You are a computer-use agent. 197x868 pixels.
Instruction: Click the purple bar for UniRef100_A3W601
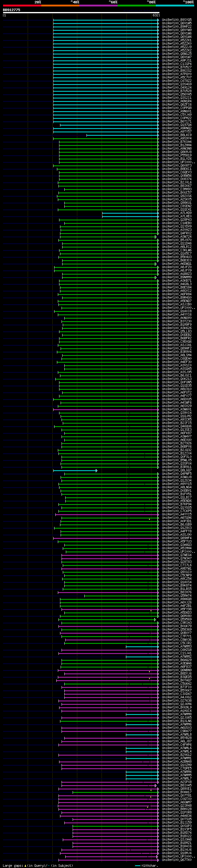[106, 410]
